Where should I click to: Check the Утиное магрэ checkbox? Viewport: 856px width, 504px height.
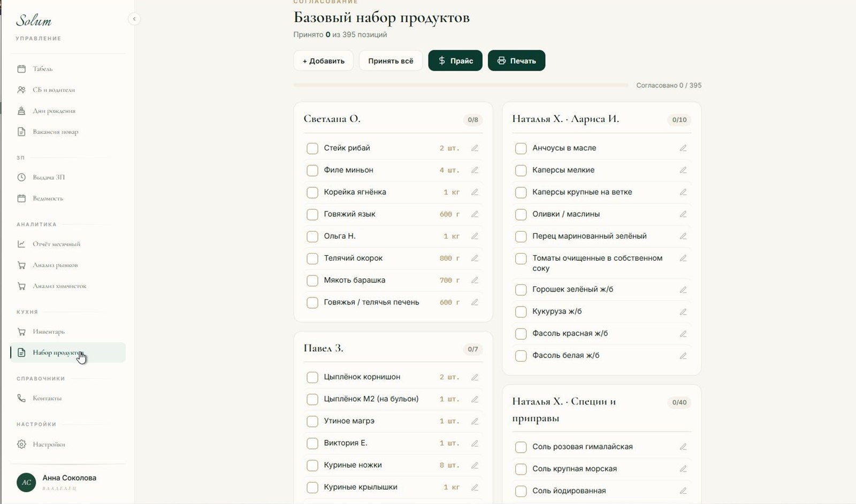tap(312, 422)
